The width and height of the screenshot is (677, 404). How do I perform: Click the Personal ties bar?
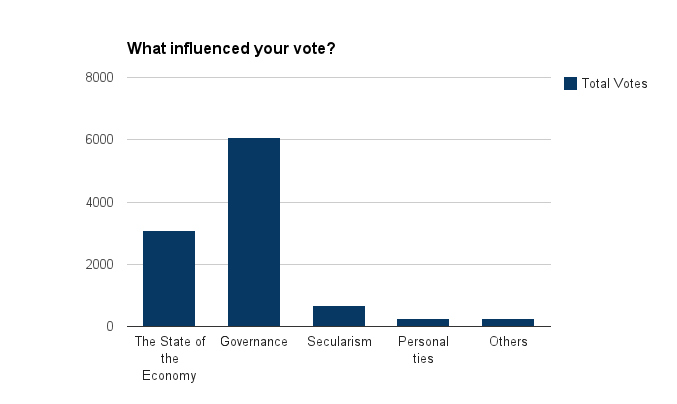423,323
